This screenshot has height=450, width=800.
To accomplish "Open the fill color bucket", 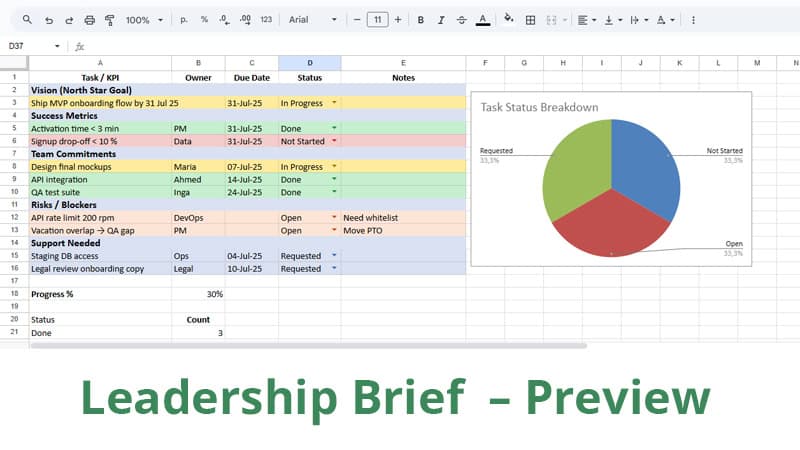I will [508, 19].
